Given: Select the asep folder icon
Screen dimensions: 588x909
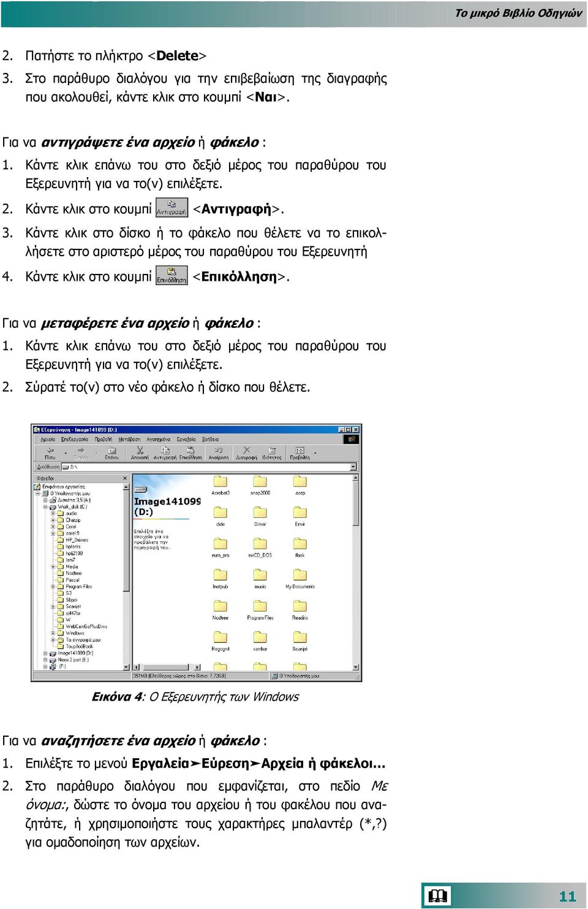Looking at the screenshot, I should click(x=300, y=481).
